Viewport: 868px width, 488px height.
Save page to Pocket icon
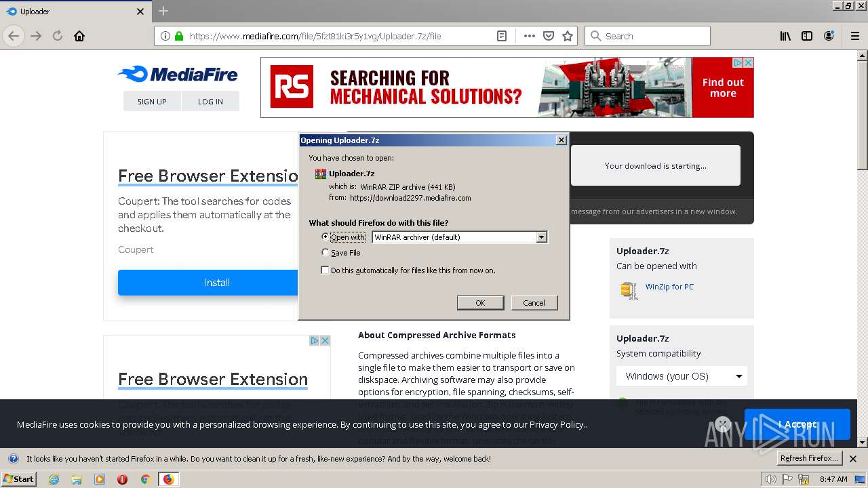click(x=549, y=36)
